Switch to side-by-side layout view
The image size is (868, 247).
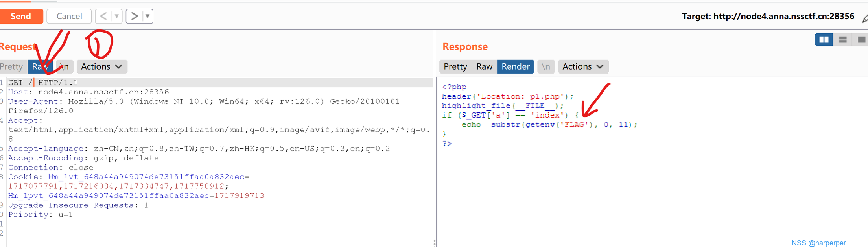[x=824, y=40]
